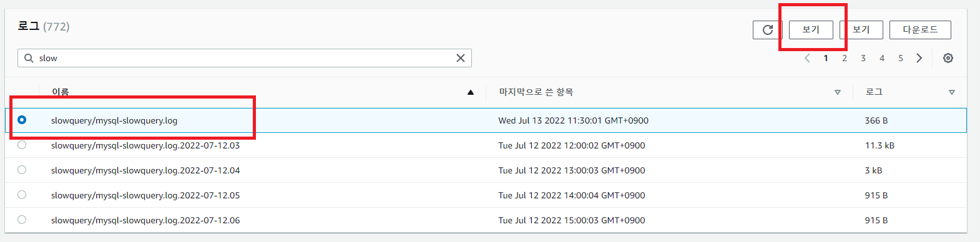Click the 로그 column header
This screenshot has height=242, width=980.
[874, 92]
